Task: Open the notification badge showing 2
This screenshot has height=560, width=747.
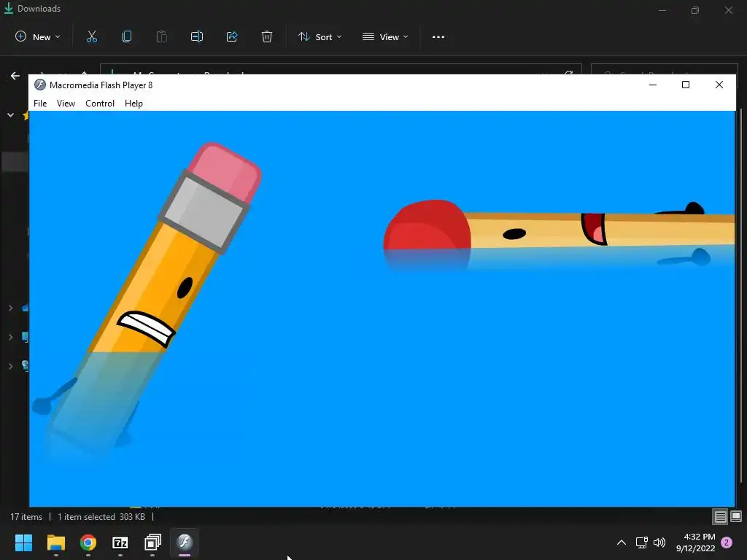Action: pyautogui.click(x=727, y=542)
